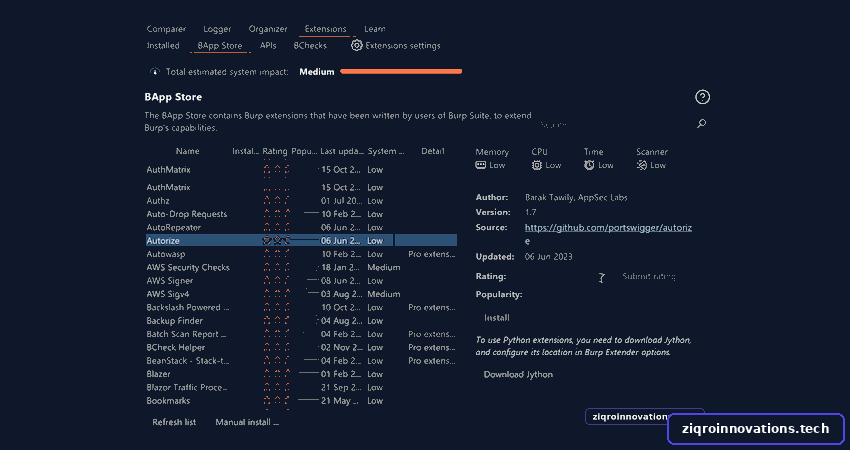850x450 pixels.
Task: Select the Backup Finder extension
Action: coord(301,320)
